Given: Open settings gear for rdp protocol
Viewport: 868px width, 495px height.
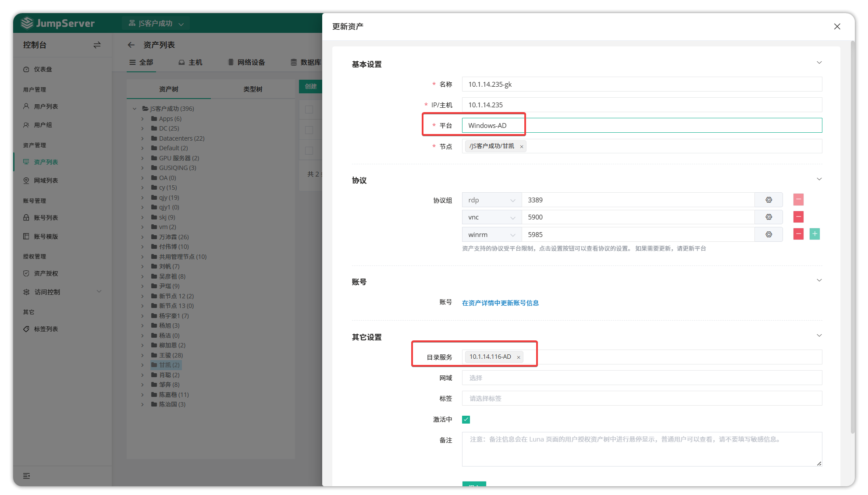Looking at the screenshot, I should [x=768, y=200].
